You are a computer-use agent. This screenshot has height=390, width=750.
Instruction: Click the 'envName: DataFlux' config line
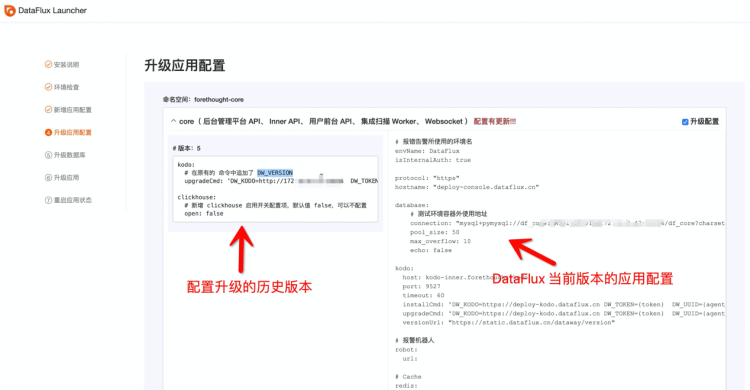[x=427, y=151]
